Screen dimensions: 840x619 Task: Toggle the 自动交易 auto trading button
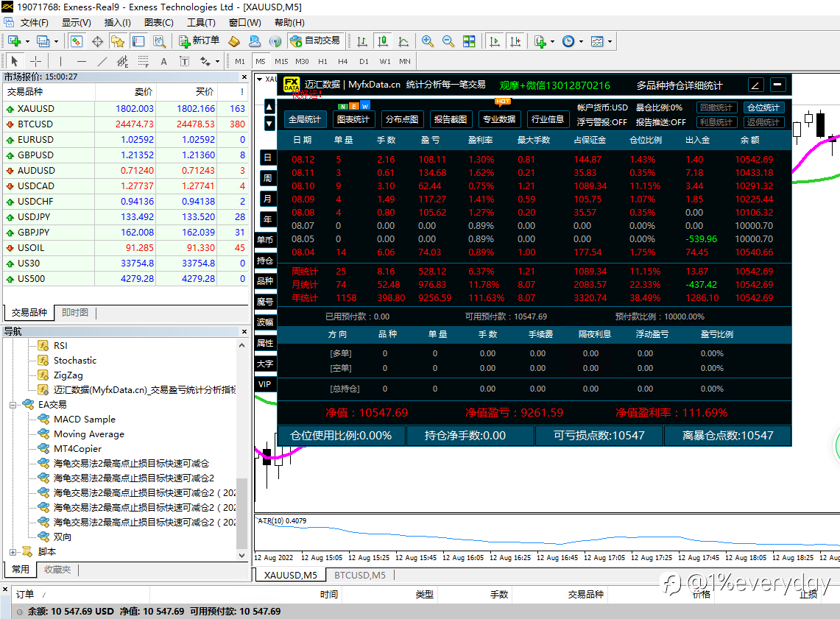tap(314, 40)
